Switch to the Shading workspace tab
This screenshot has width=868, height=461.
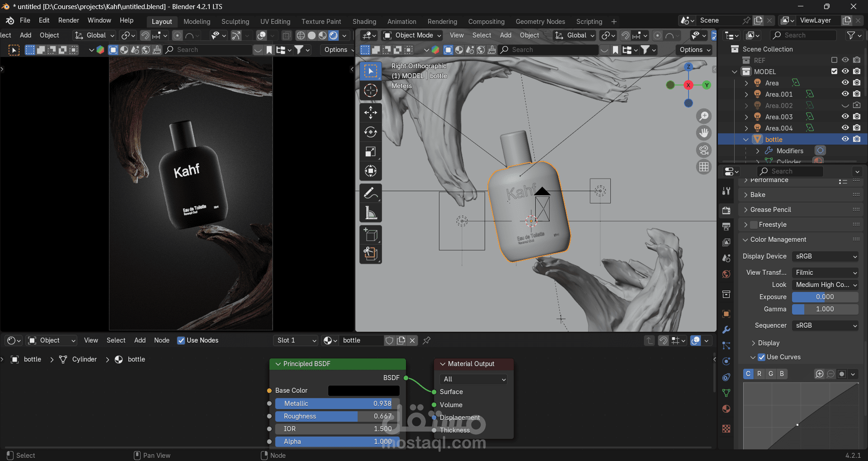pyautogui.click(x=364, y=22)
